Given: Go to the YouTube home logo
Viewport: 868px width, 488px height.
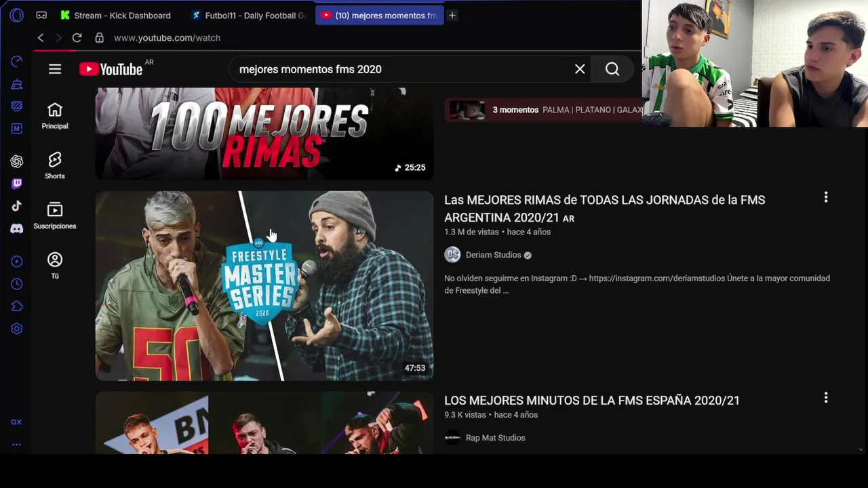Looking at the screenshot, I should coord(111,69).
